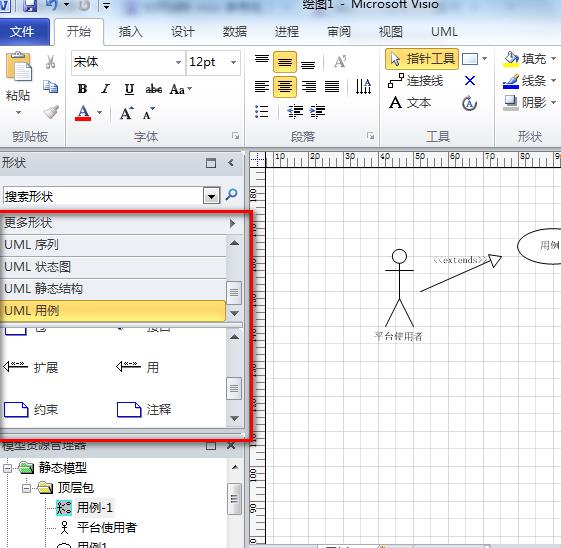
Task: Switch to the Process tab
Action: click(x=287, y=32)
